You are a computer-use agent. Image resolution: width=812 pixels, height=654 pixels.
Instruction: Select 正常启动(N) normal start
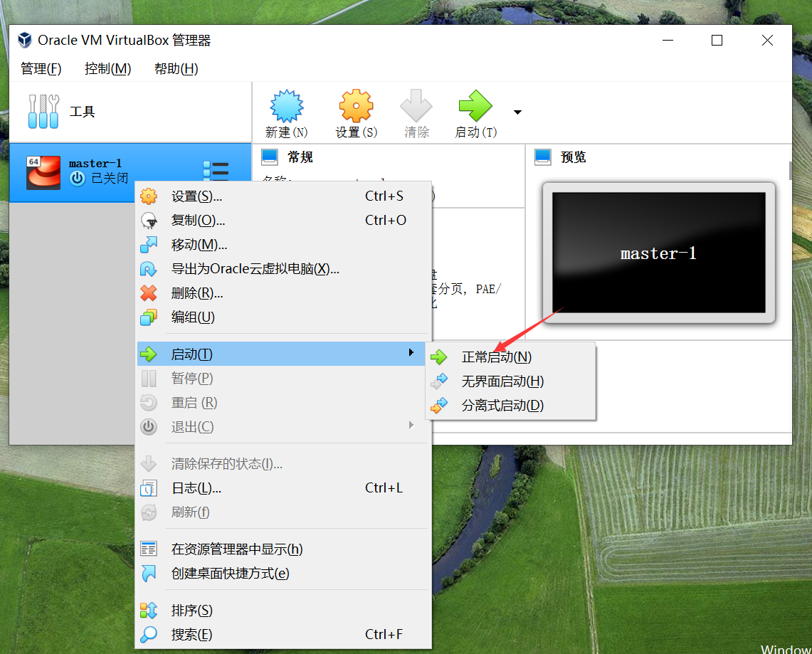(510, 357)
